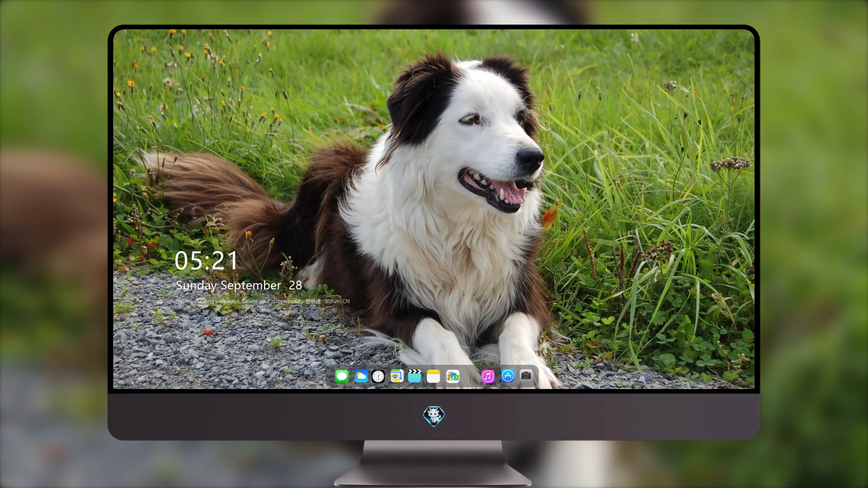Launch the Videos clapperboard app

(x=415, y=376)
